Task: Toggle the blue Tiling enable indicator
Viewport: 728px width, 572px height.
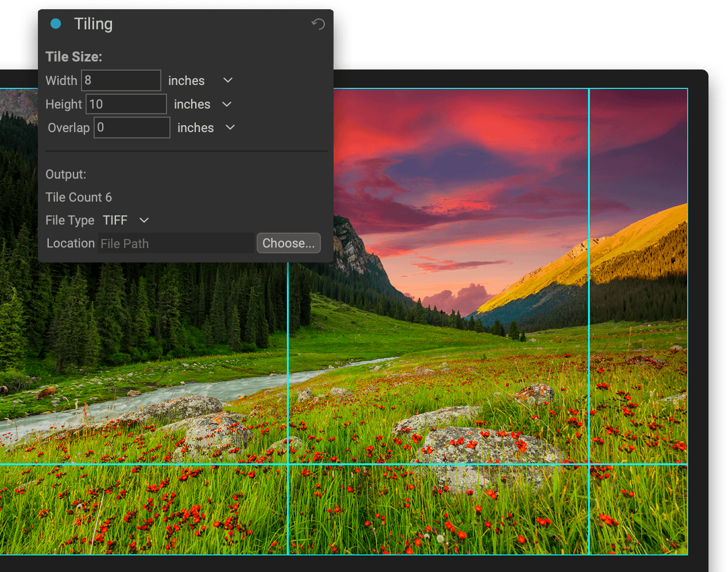Action: [55, 24]
